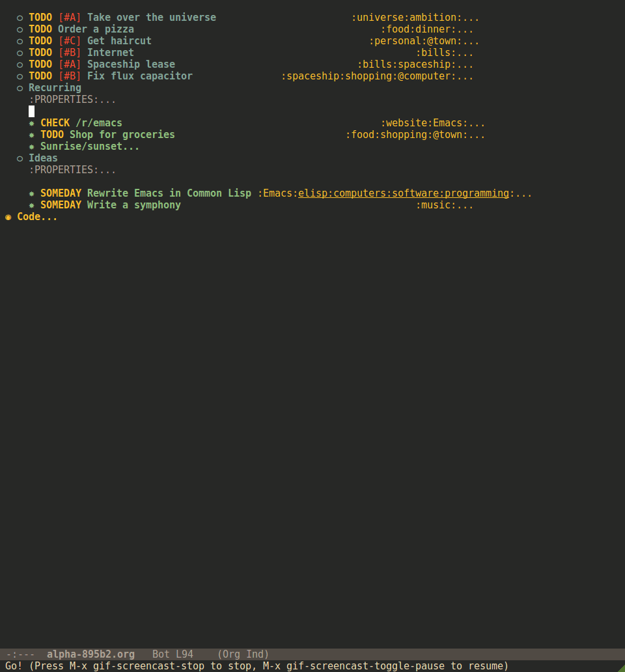Click star bullet beside 'Rewrite Emacs in Common Lisp'

click(x=31, y=193)
